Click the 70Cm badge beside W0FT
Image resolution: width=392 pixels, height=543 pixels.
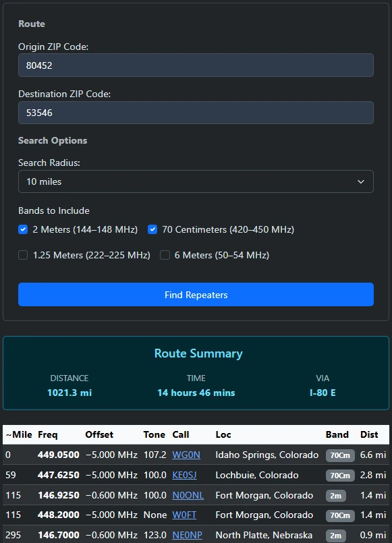(340, 515)
